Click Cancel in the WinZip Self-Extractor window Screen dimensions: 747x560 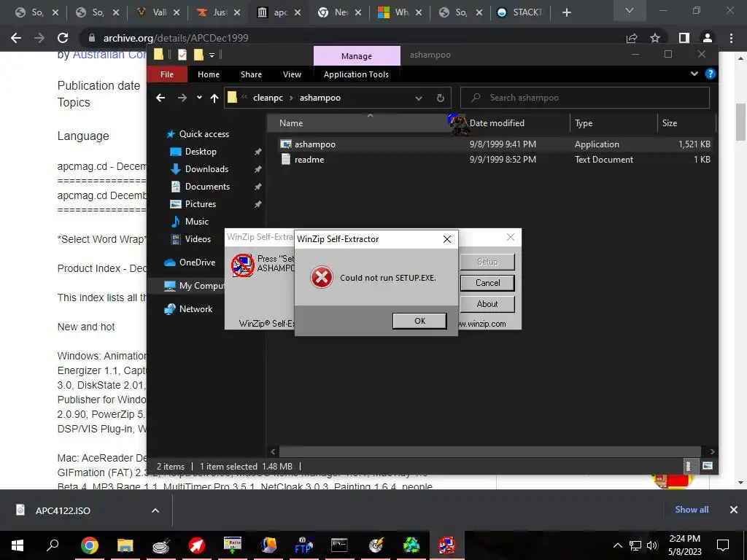487,283
